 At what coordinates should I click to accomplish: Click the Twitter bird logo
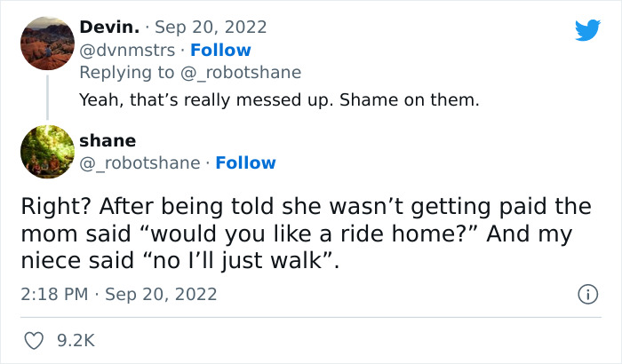pyautogui.click(x=587, y=30)
